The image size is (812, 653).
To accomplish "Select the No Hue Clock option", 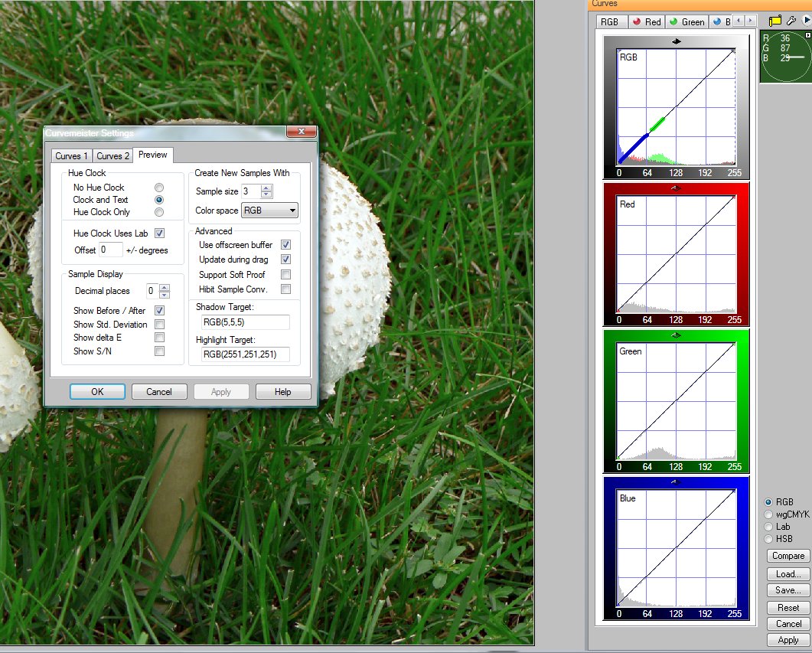I will pos(159,188).
